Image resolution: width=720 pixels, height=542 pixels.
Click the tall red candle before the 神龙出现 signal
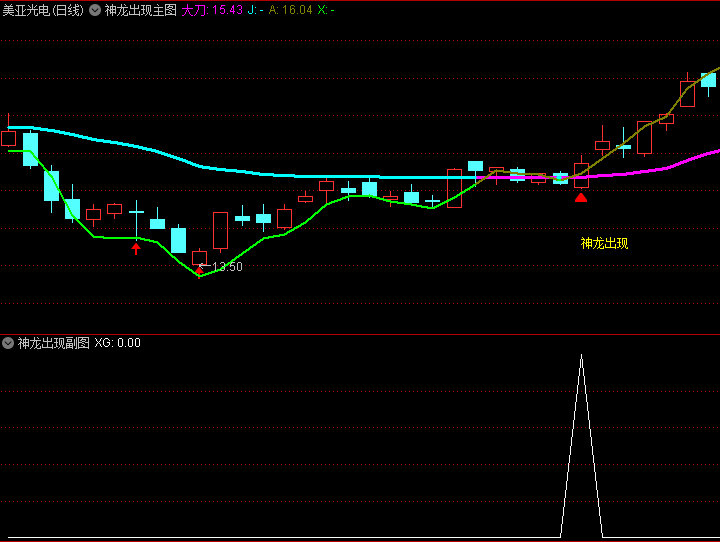(x=454, y=188)
